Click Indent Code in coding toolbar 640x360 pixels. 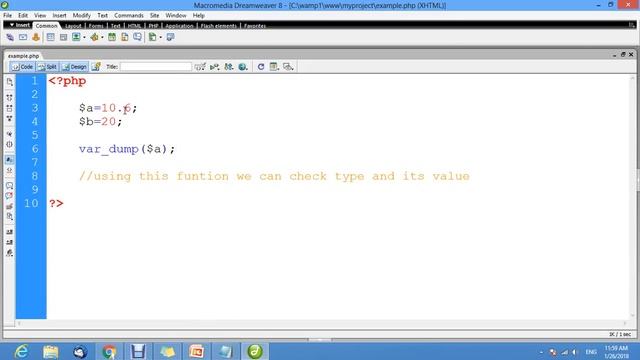click(x=9, y=232)
